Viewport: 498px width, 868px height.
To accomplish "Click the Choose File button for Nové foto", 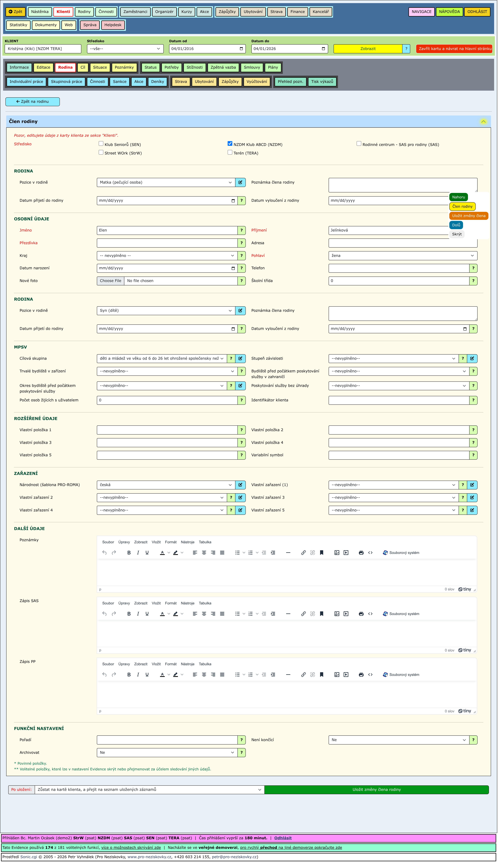I will [110, 281].
